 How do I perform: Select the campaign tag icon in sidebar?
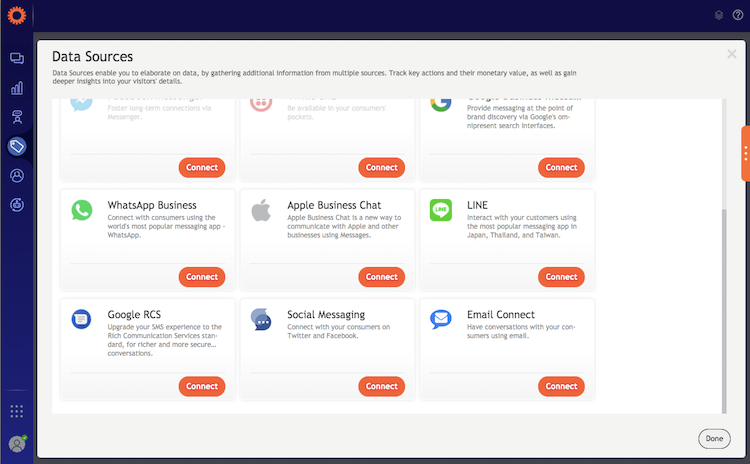point(17,146)
